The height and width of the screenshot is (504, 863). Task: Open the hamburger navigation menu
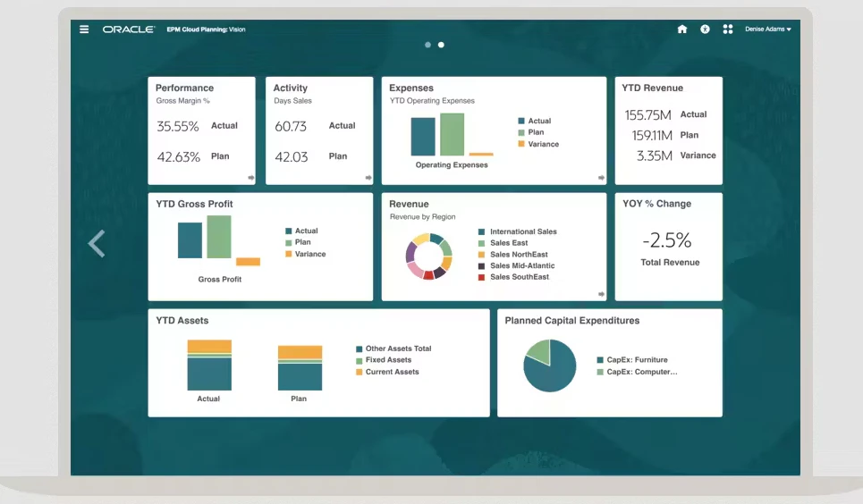click(x=84, y=29)
